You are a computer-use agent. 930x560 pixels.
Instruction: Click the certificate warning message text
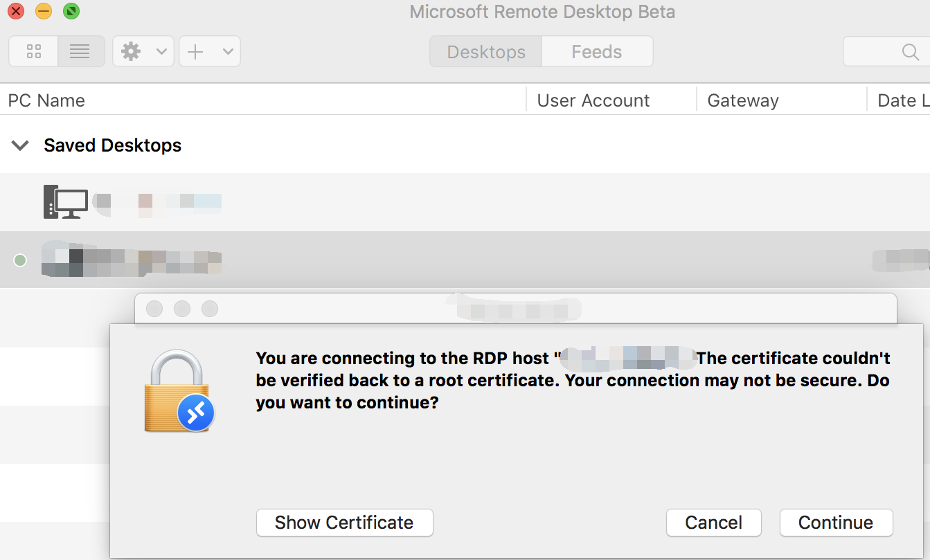(x=573, y=380)
